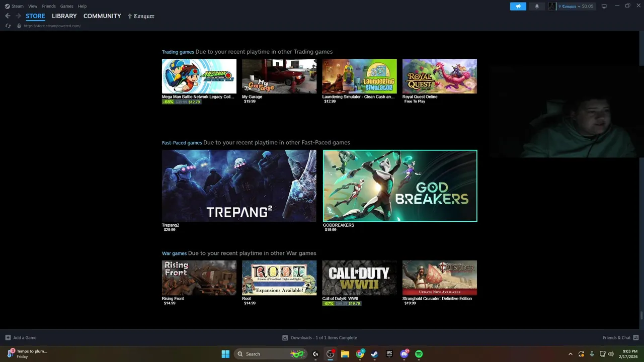Open Friends & Chat

[x=620, y=338]
